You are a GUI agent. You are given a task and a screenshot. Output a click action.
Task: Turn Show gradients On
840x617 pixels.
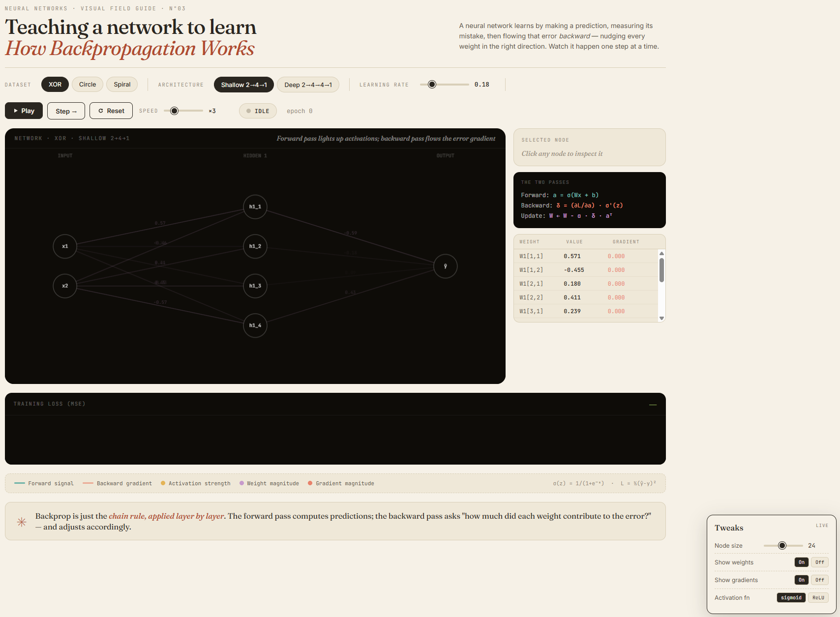[802, 580]
